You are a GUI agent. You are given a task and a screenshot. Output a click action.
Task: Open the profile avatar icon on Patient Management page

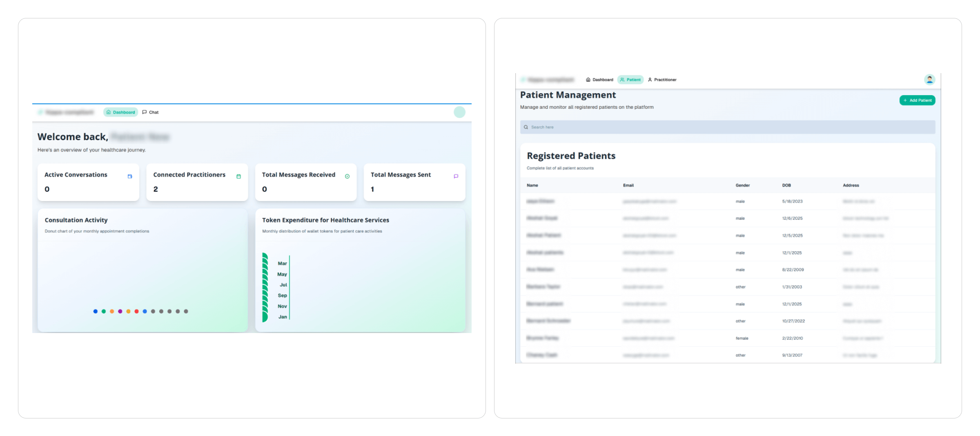[x=930, y=79]
